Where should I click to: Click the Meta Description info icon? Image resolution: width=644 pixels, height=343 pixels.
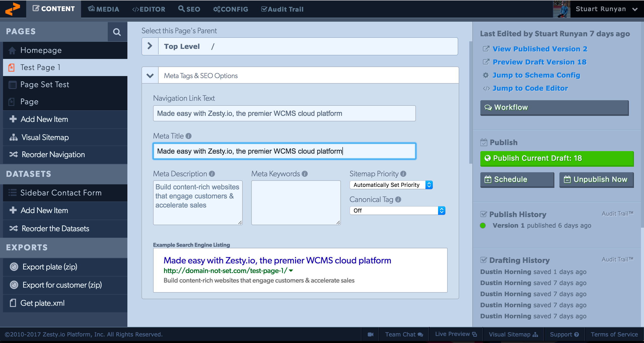212,174
